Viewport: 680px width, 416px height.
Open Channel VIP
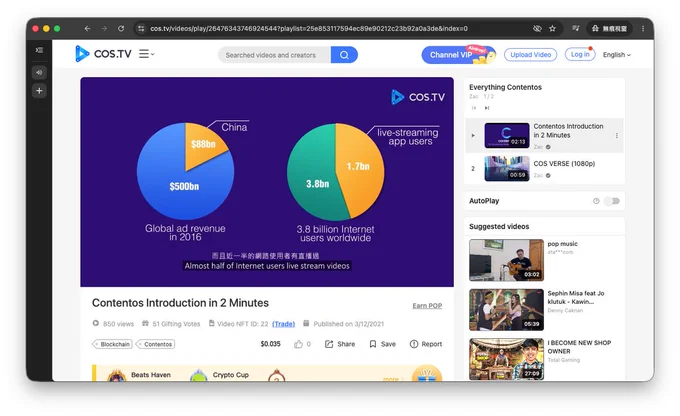[458, 55]
